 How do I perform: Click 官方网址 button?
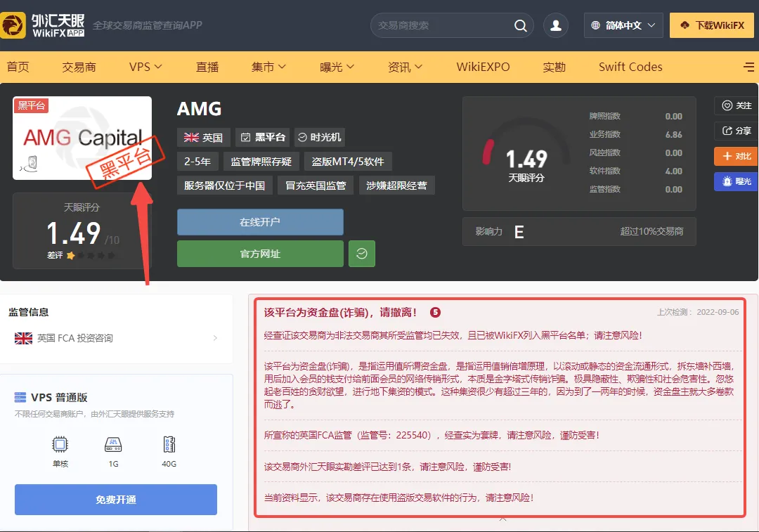[x=261, y=254]
